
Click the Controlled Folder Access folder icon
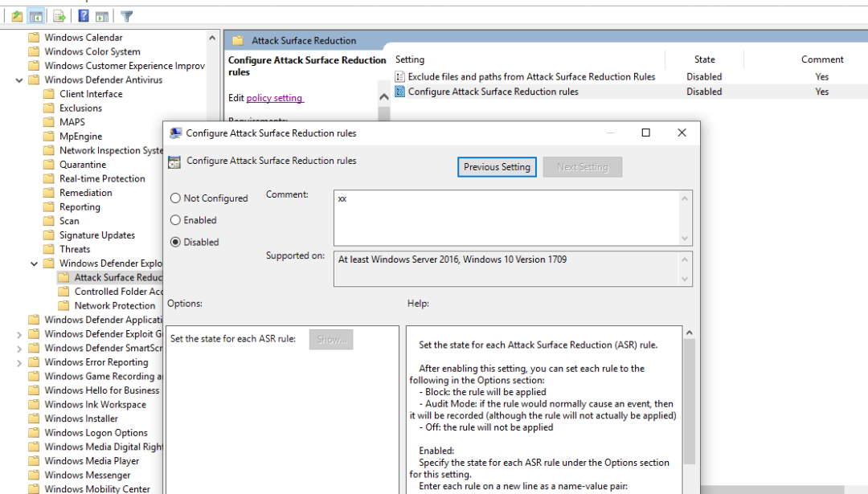[64, 292]
